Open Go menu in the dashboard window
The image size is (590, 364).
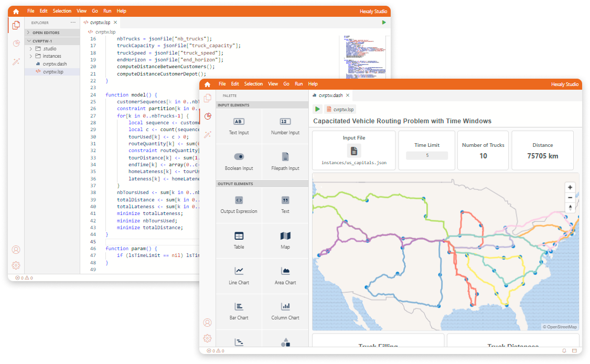point(286,84)
